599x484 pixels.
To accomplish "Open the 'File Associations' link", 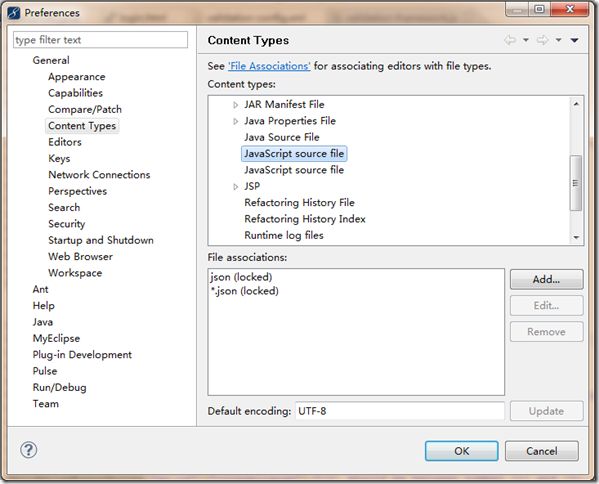I will (269, 66).
